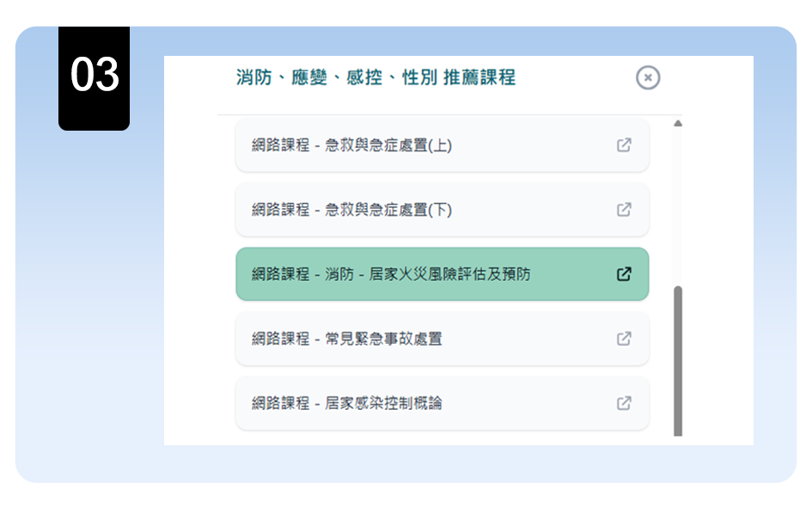The height and width of the screenshot is (508, 812).
Task: Click the 消防、應變、感控、性別 推薦課程 heading
Action: 375,78
